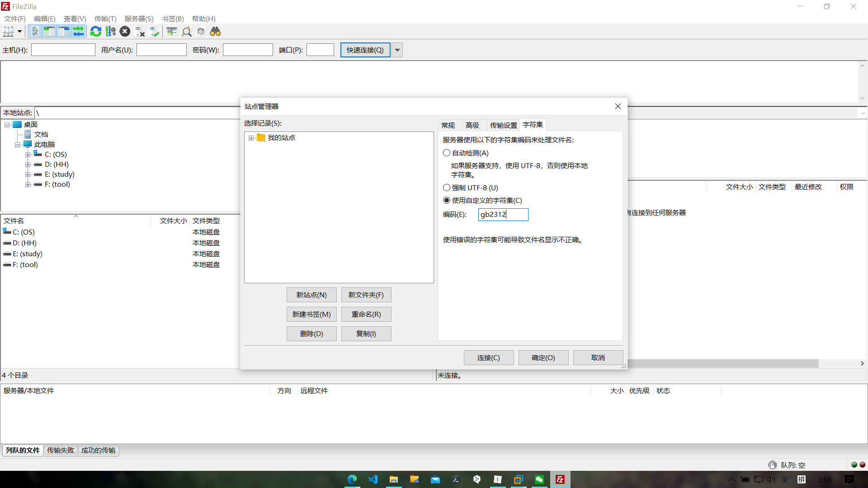868x488 pixels.
Task: Click refresh file lists icon
Action: [x=96, y=32]
